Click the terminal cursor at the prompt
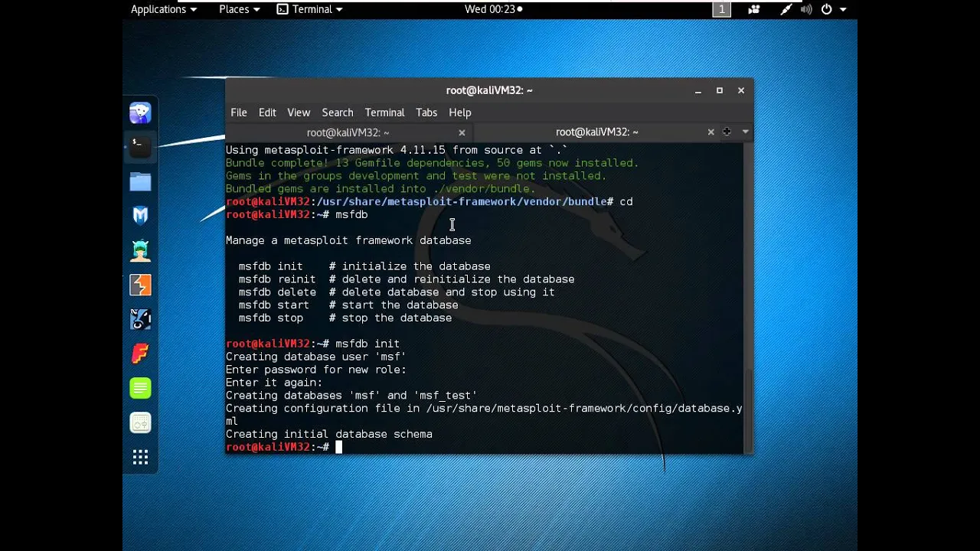Image resolution: width=980 pixels, height=551 pixels. [x=338, y=447]
